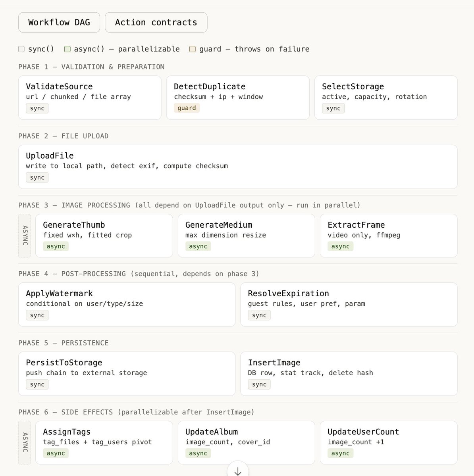Viewport: 474px width, 476px height.
Task: Select the GenerateMedium card
Action: [247, 236]
